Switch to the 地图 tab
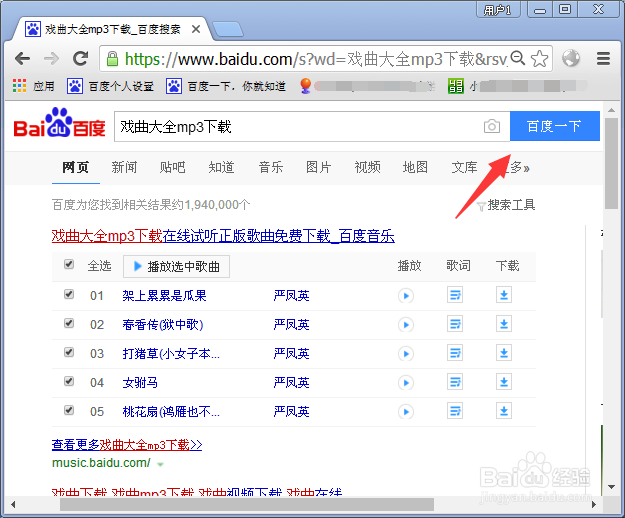The image size is (625, 518). (x=415, y=167)
